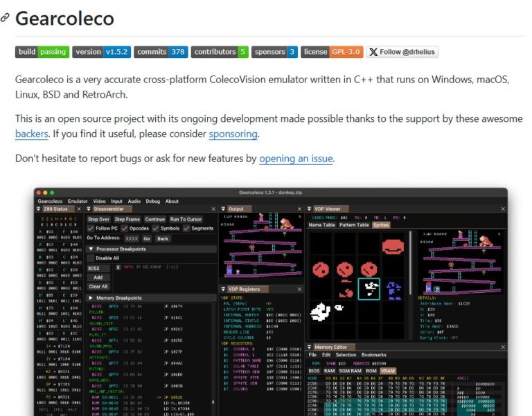Click the anchor link icon beside Gearcoleco heading
Image resolution: width=532 pixels, height=416 pixels.
(x=5, y=17)
